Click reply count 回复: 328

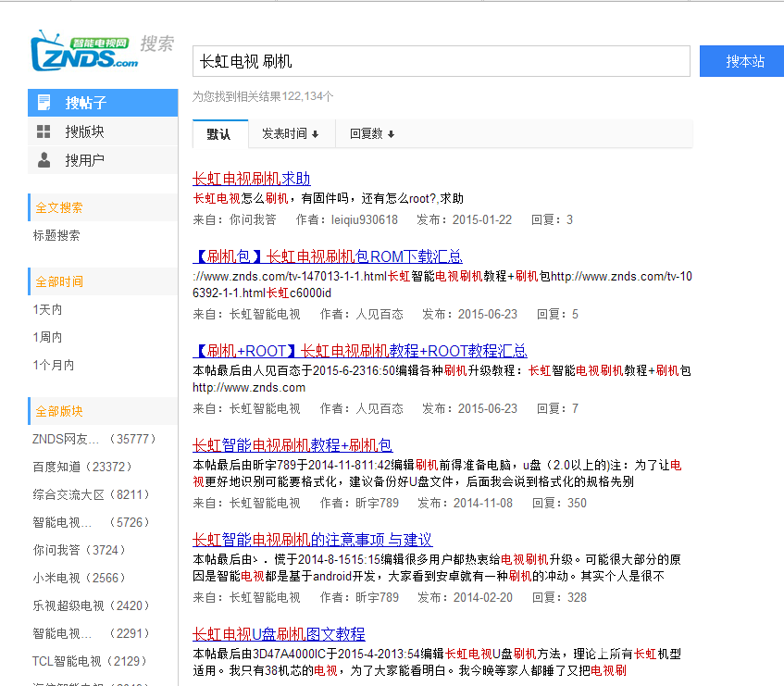[x=559, y=597]
